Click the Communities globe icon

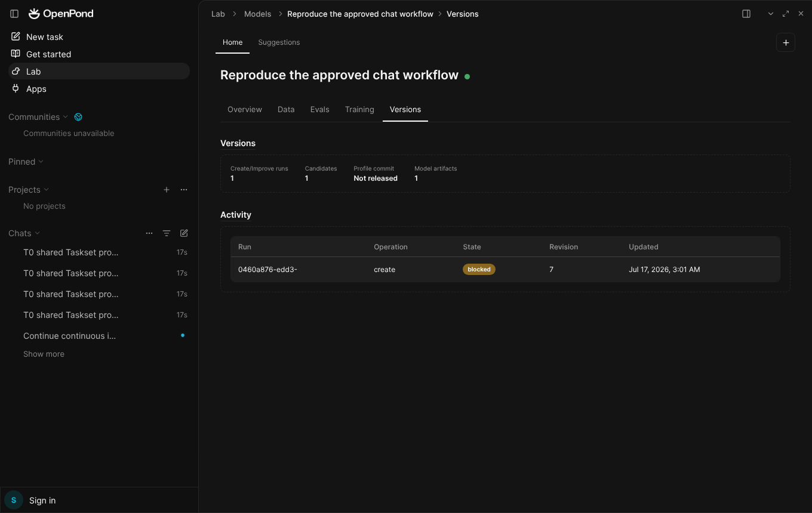(78, 117)
